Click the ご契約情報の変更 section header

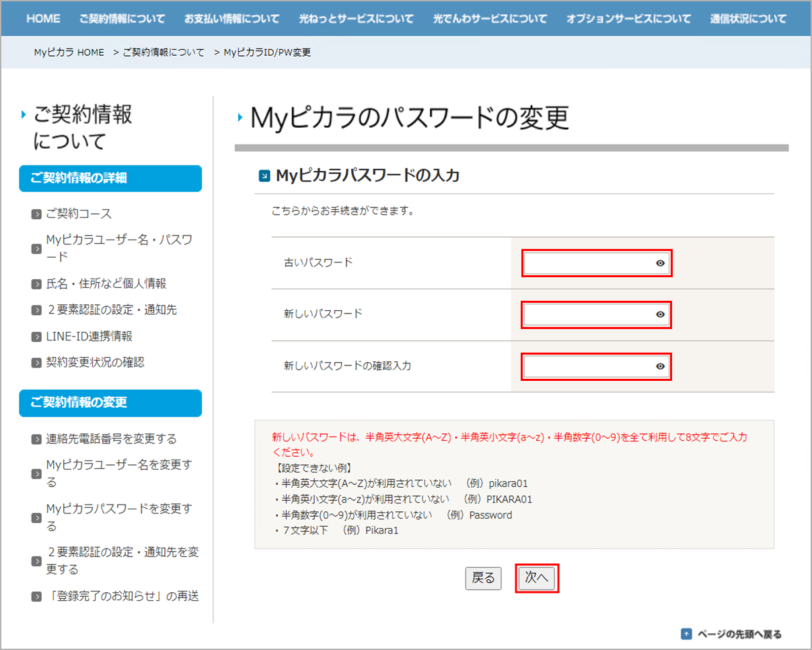(x=110, y=403)
